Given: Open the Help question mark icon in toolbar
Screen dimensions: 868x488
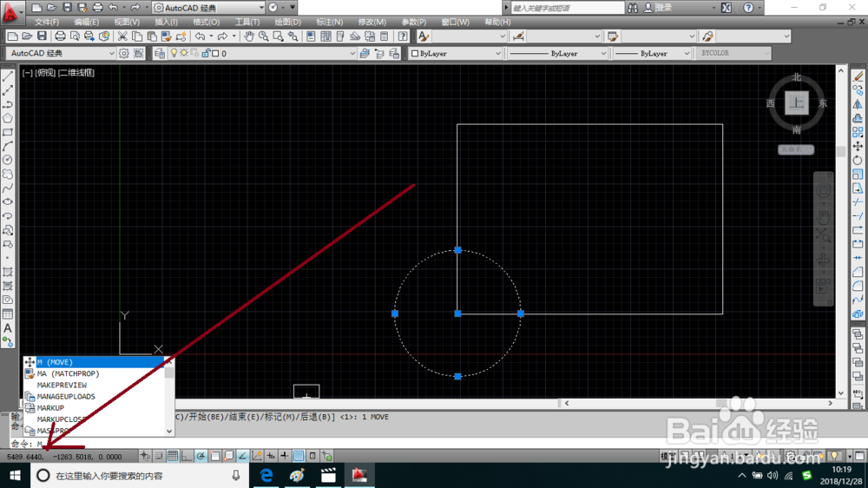Looking at the screenshot, I should [x=403, y=36].
